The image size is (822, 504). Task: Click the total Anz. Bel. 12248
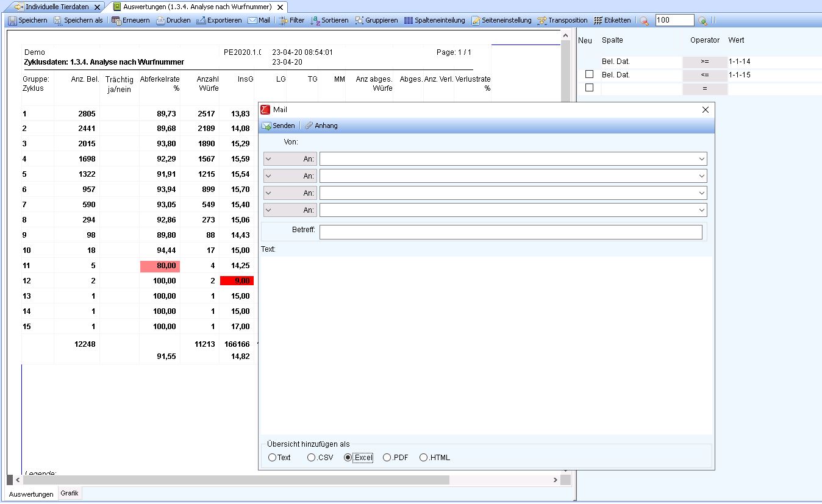click(85, 344)
